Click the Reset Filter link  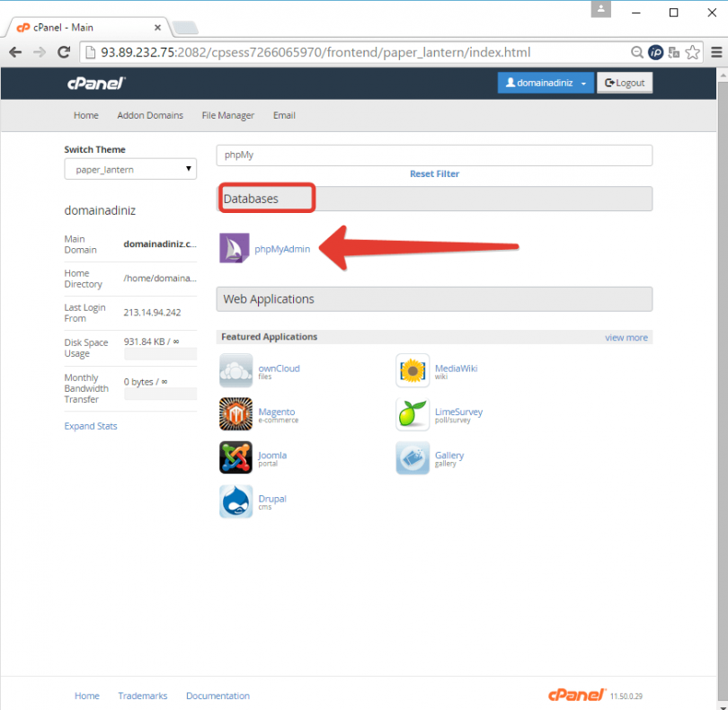pyautogui.click(x=434, y=173)
